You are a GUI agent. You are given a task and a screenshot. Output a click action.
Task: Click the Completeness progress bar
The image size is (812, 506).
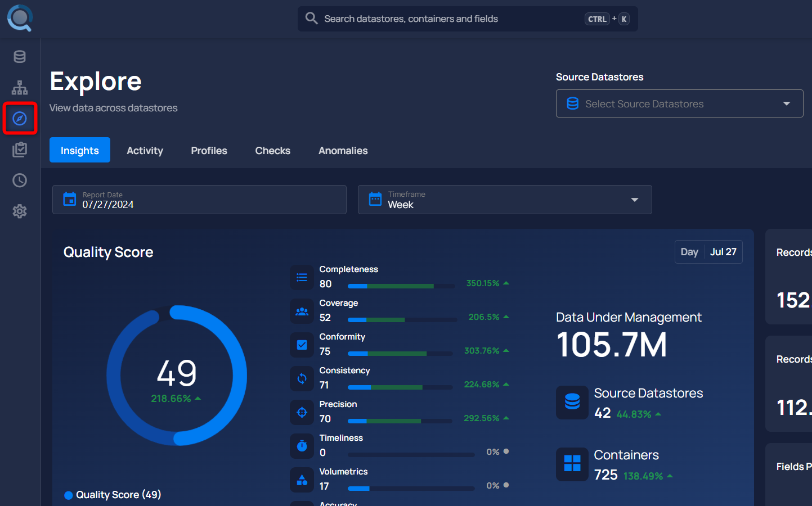[401, 286]
